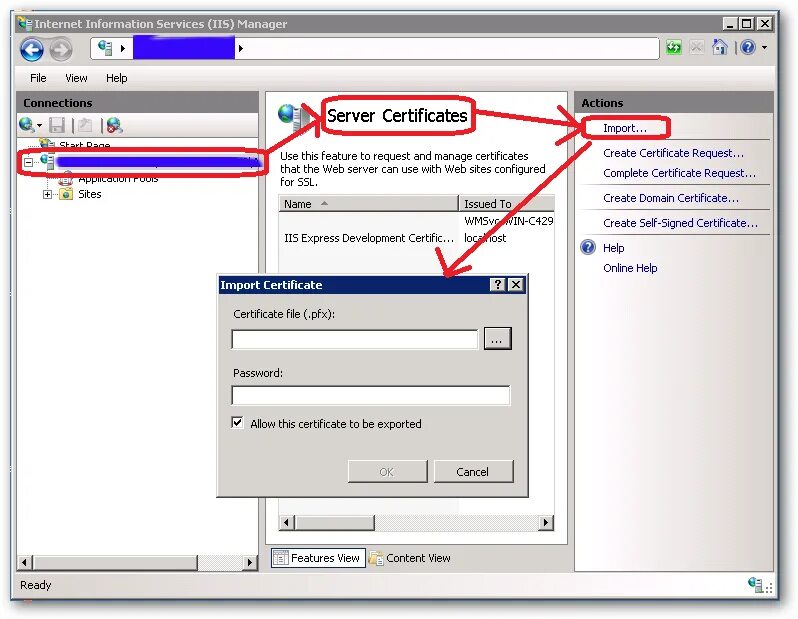Image resolution: width=798 pixels, height=619 pixels.
Task: Expand the Sites tree node
Action: coord(47,194)
